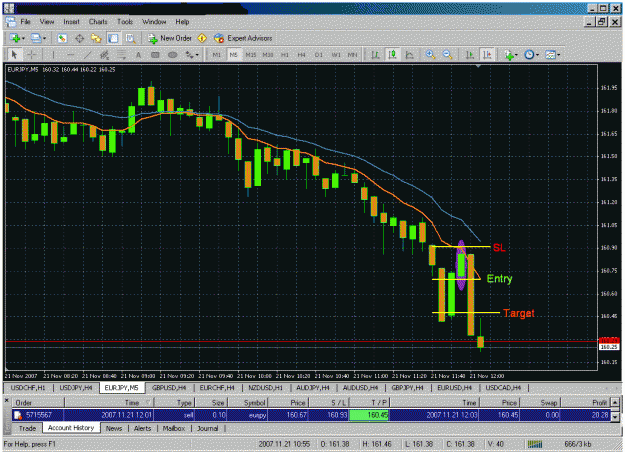This screenshot has width=625, height=452.
Task: Open the Strategy Tester magnifier icon
Action: point(130,38)
